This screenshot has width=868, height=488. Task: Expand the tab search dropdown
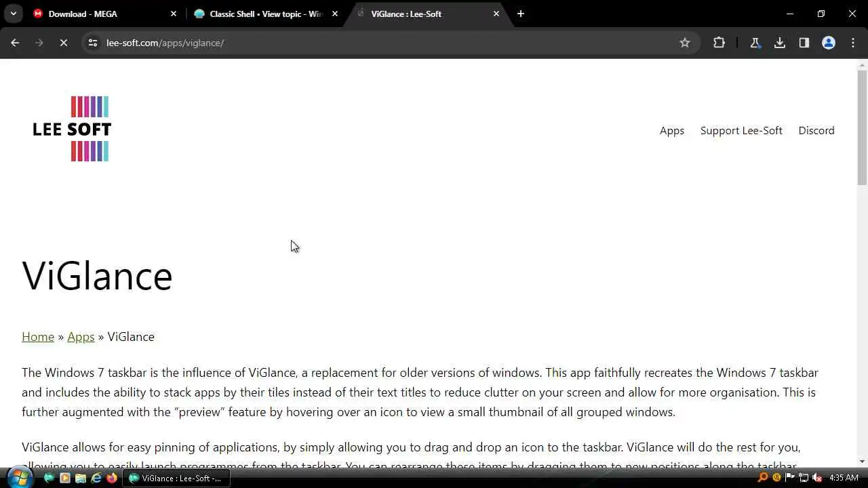tap(13, 14)
